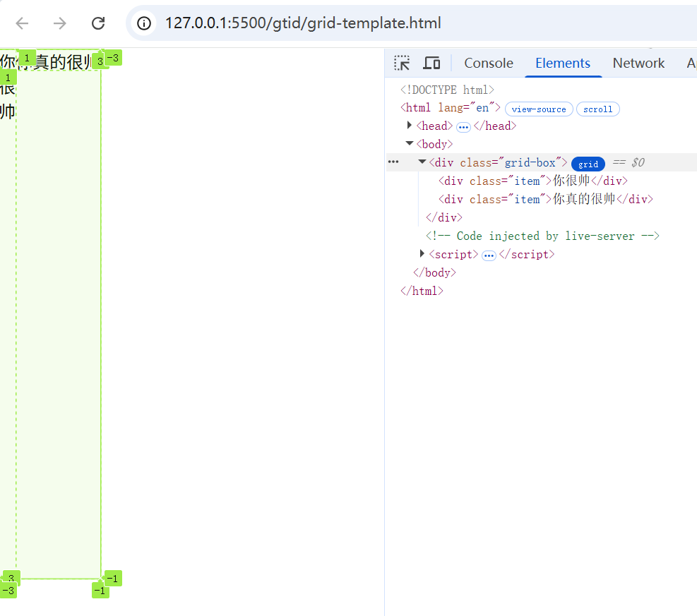Select the closing </html> tag
This screenshot has width=697, height=616.
click(x=422, y=291)
